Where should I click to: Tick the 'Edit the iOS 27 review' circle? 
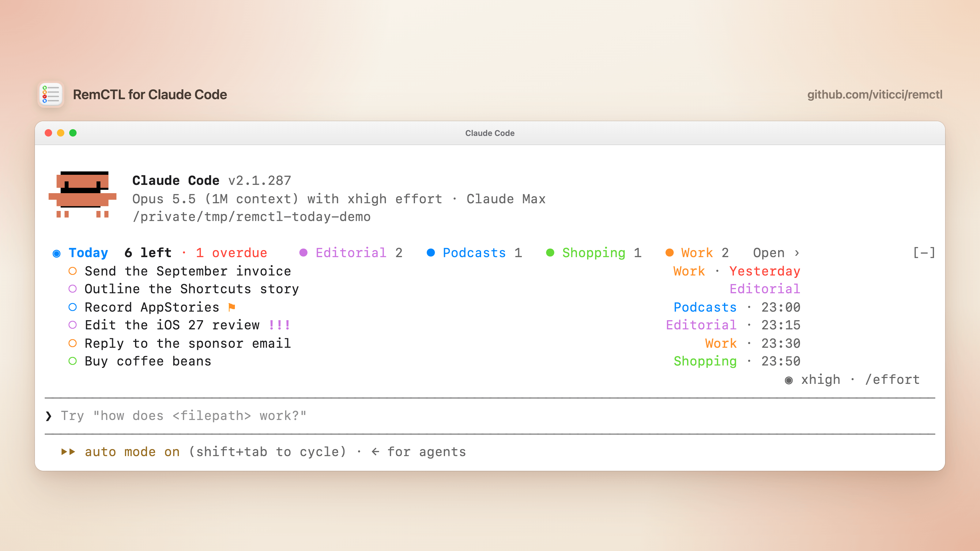click(x=73, y=325)
